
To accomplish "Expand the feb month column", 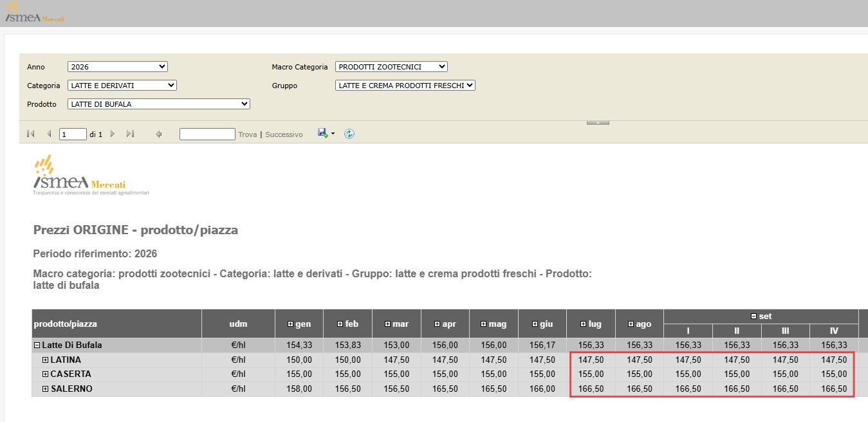I will coord(340,324).
